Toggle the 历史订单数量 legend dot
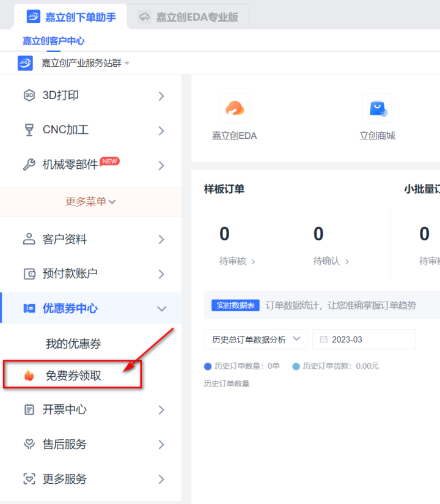The image size is (440, 504). click(x=208, y=366)
